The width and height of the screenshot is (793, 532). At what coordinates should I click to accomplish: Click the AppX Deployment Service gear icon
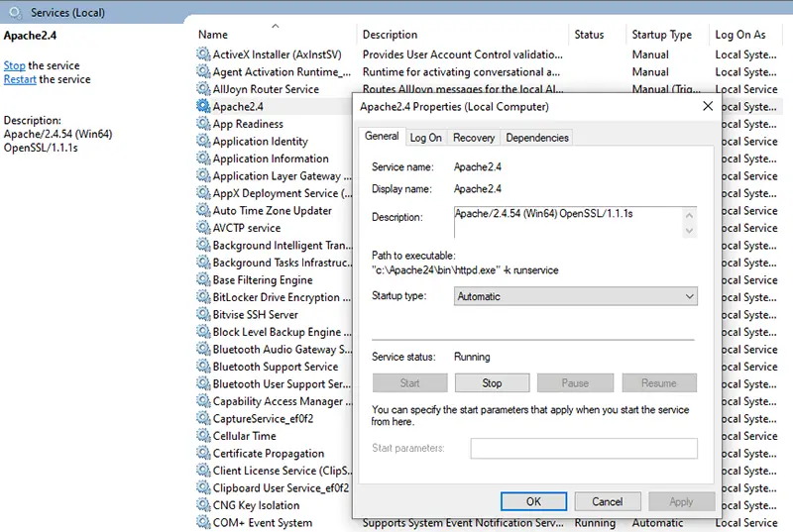coord(203,193)
